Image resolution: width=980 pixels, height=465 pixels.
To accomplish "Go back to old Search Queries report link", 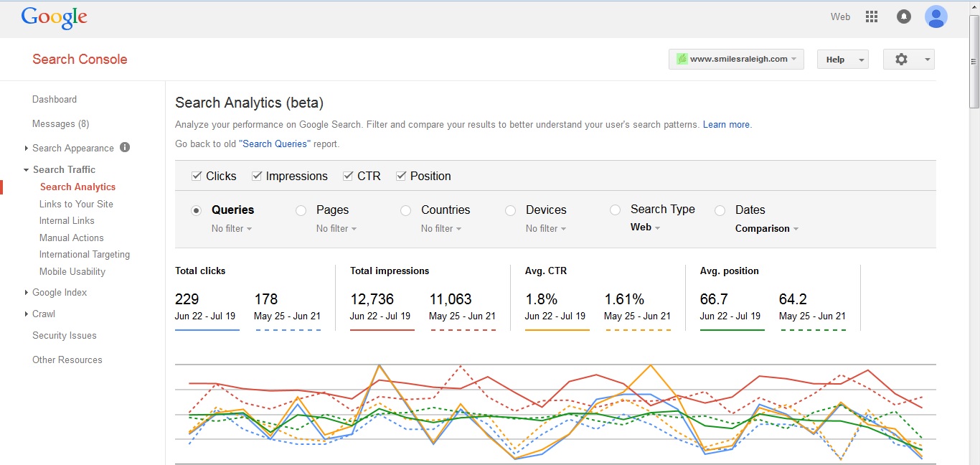I will click(x=275, y=144).
